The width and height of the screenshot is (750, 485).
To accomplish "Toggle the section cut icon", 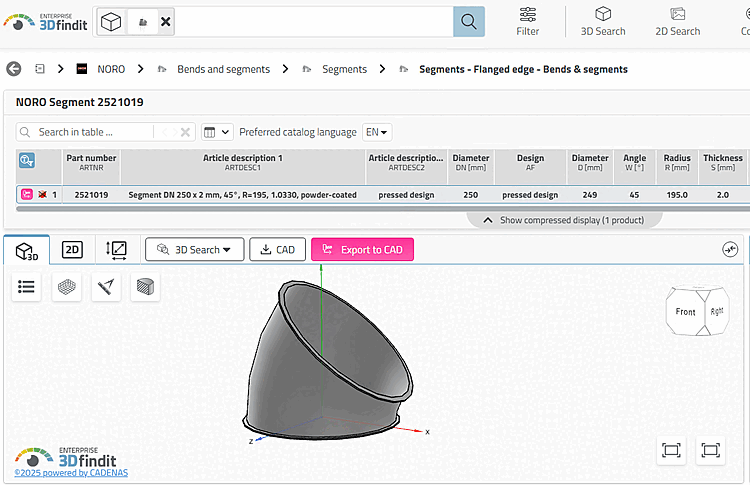I will pos(145,287).
